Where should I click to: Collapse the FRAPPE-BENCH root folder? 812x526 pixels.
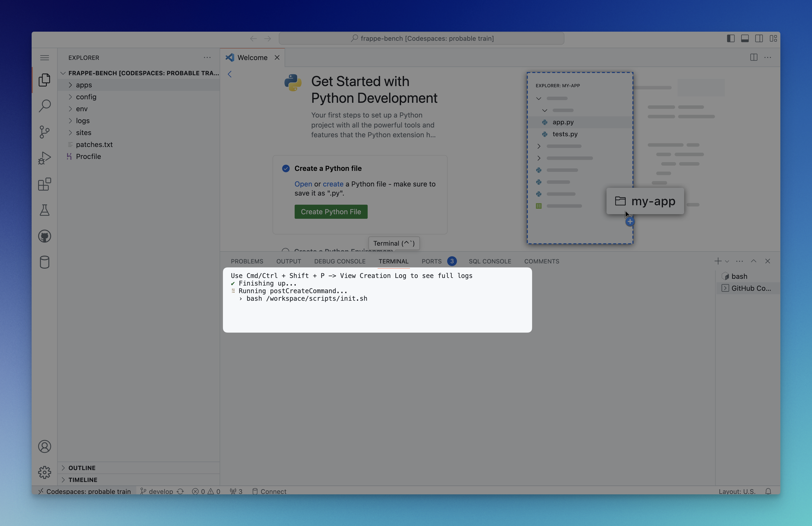click(x=138, y=73)
